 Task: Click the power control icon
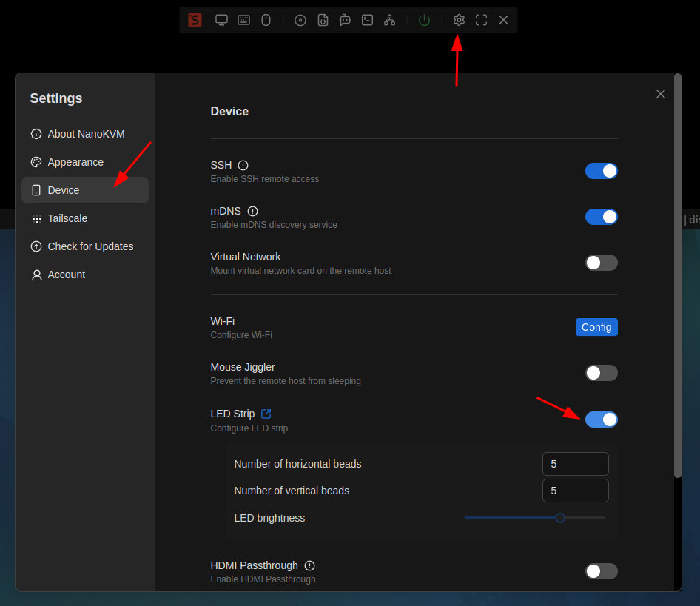424,20
